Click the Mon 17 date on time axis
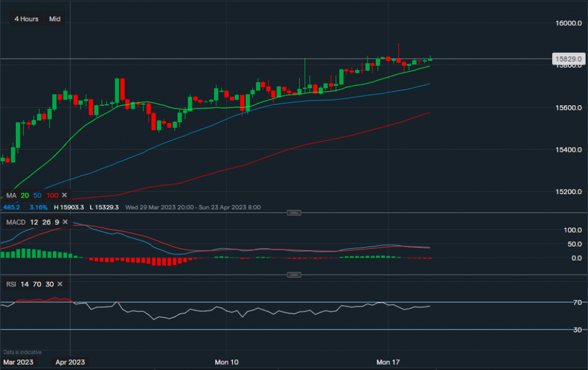The height and width of the screenshot is (370, 588). click(x=388, y=361)
